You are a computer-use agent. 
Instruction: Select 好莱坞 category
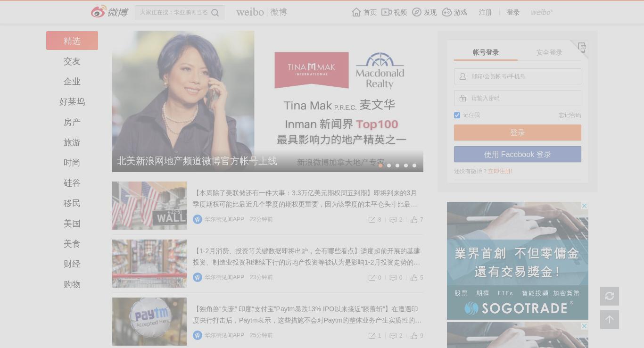(x=72, y=102)
